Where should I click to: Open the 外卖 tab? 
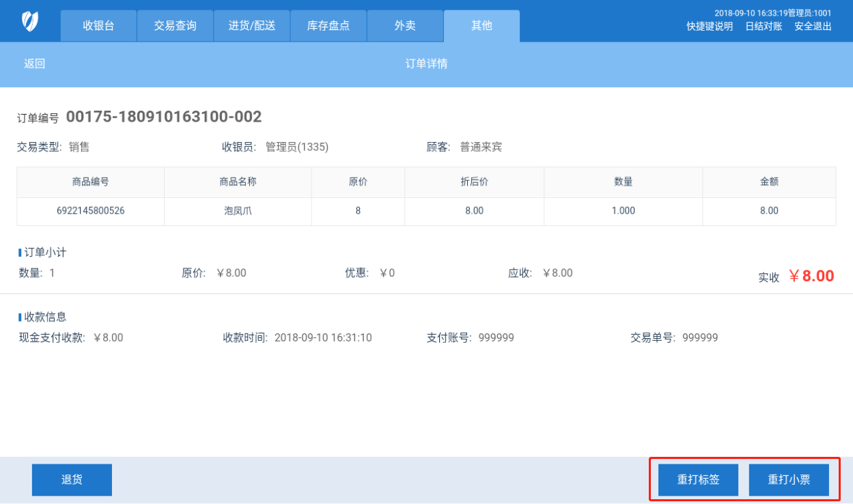coord(405,26)
